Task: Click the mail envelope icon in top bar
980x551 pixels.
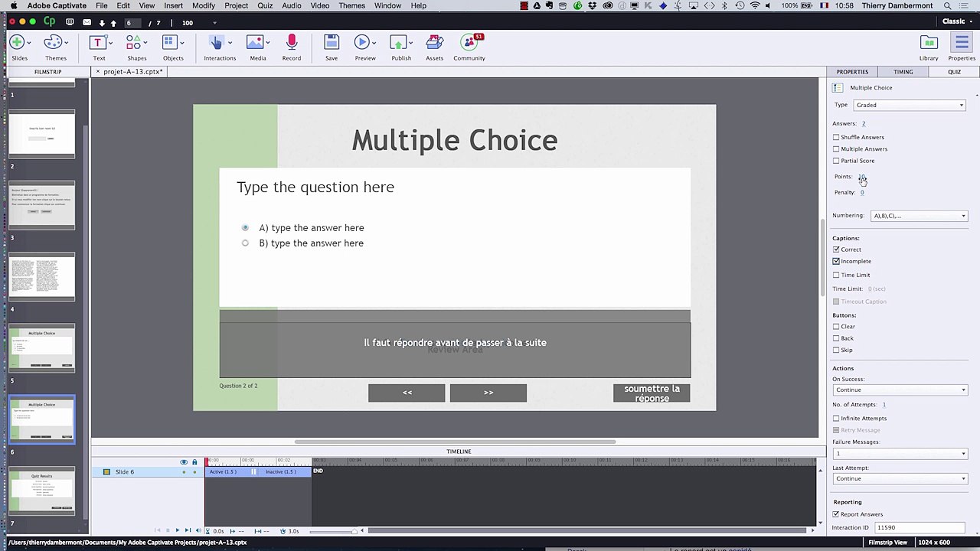Action: coord(87,22)
